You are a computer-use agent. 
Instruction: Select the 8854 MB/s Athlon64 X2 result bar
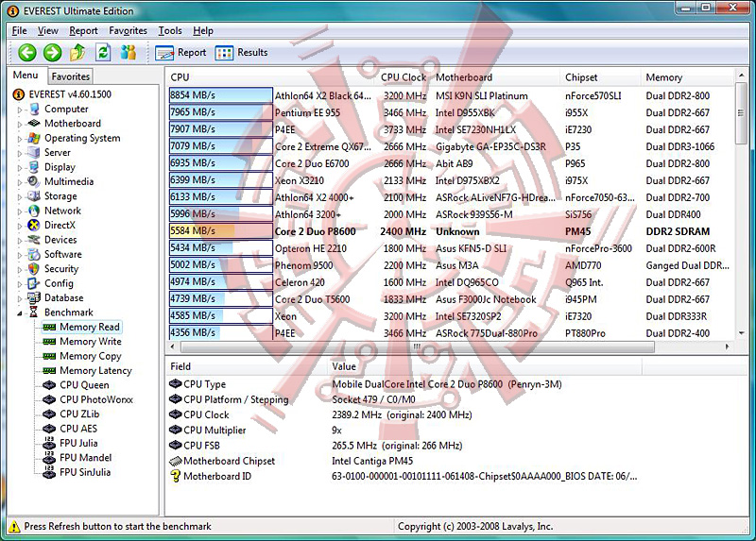[x=221, y=95]
